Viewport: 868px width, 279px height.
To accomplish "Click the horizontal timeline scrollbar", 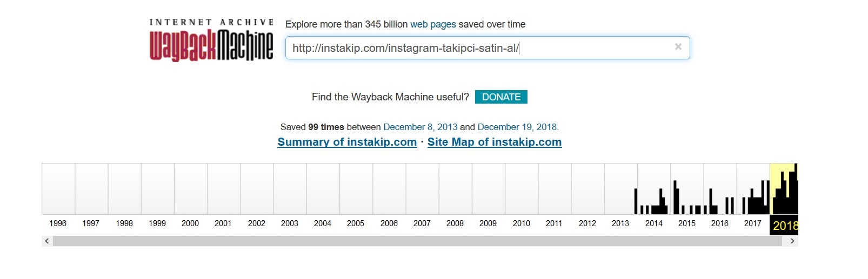I will pos(417,241).
